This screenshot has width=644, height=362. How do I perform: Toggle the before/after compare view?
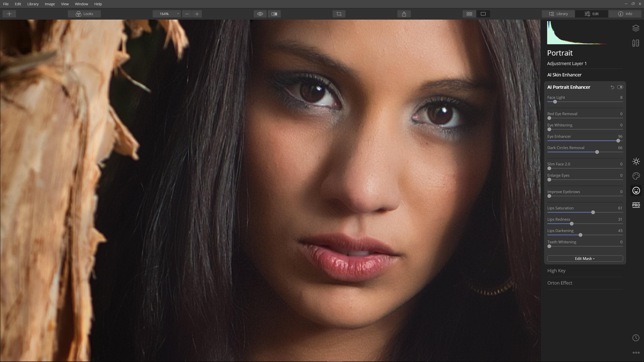(x=274, y=14)
